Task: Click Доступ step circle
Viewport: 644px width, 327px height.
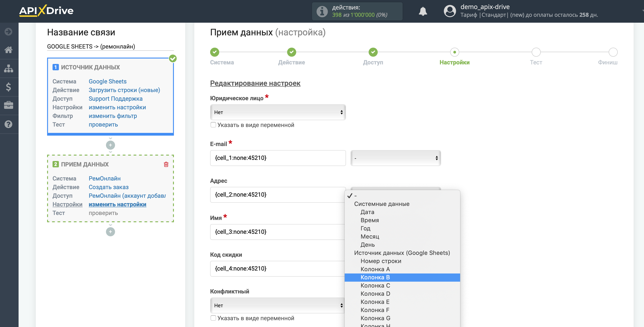Action: point(373,52)
